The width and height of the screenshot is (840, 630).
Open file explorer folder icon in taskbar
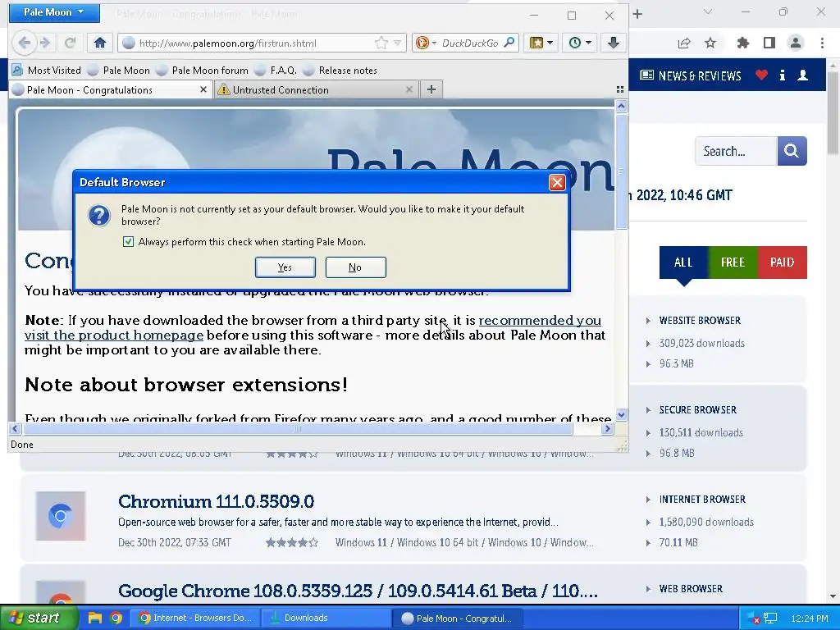95,618
